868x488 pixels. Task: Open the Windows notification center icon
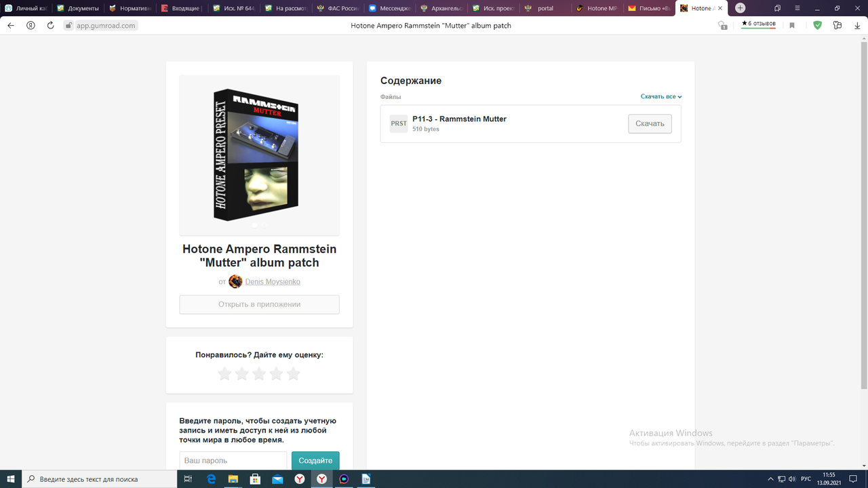point(854,479)
